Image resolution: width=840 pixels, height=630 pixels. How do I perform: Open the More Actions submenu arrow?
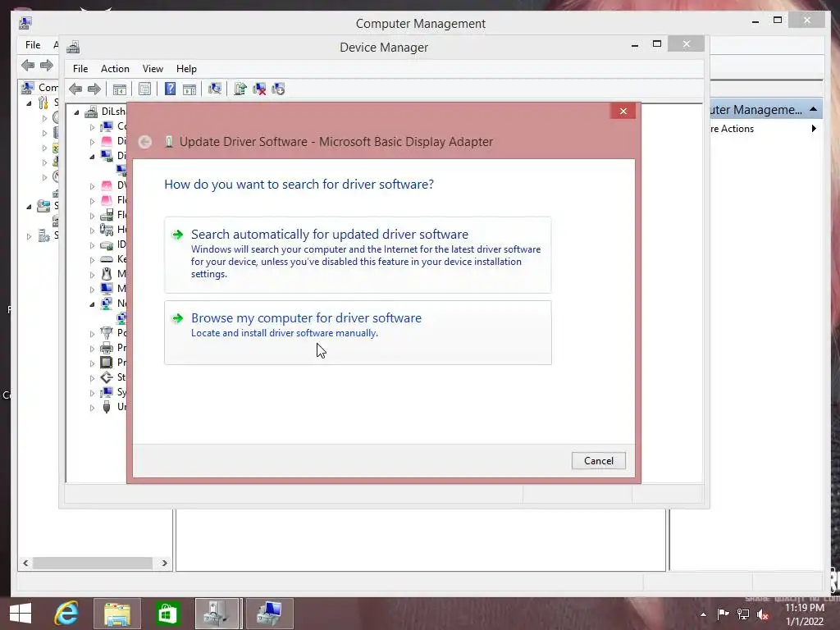click(814, 129)
